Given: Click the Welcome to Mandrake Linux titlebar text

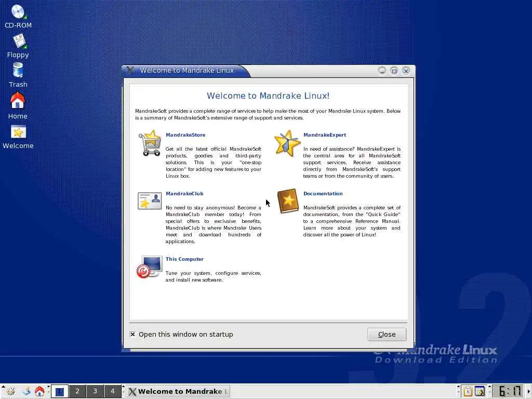Looking at the screenshot, I should click(x=187, y=70).
